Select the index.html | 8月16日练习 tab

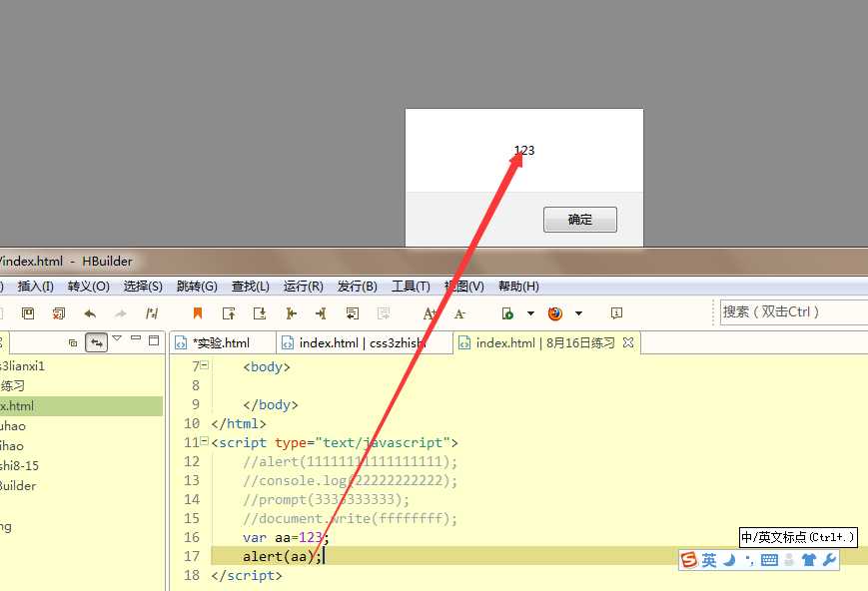pos(545,343)
